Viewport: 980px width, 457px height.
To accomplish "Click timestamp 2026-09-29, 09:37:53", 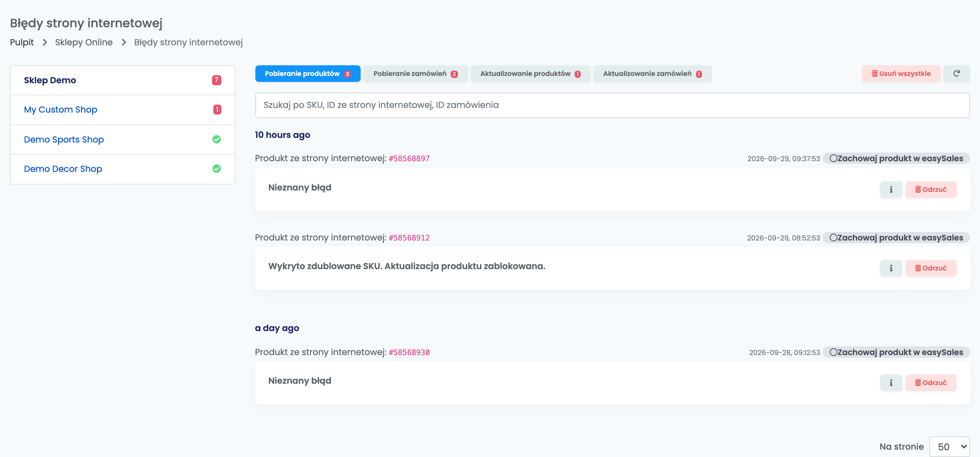I will [783, 159].
